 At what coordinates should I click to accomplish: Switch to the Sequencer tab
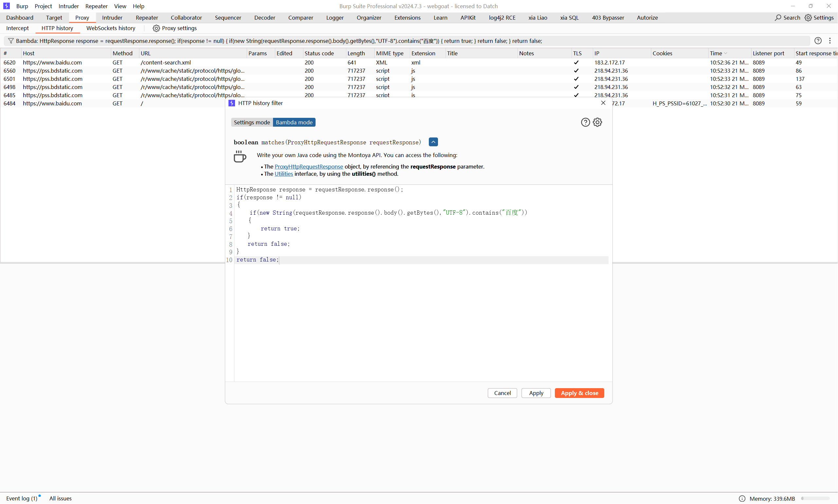click(228, 18)
